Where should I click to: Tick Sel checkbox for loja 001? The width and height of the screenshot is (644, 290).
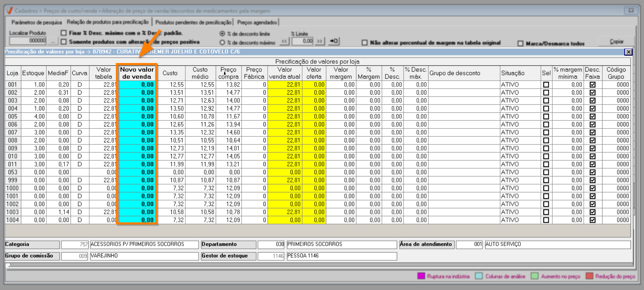coord(546,85)
